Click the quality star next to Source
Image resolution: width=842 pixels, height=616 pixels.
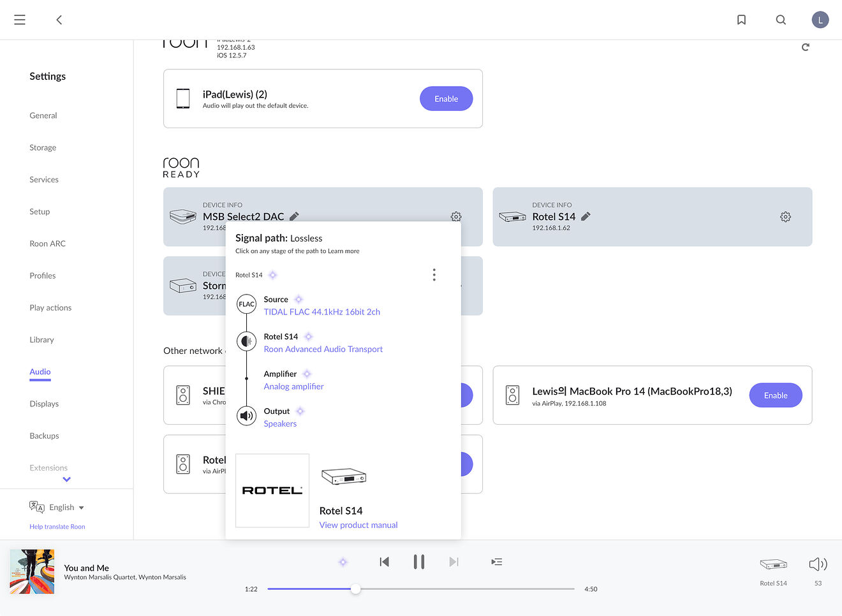(299, 299)
